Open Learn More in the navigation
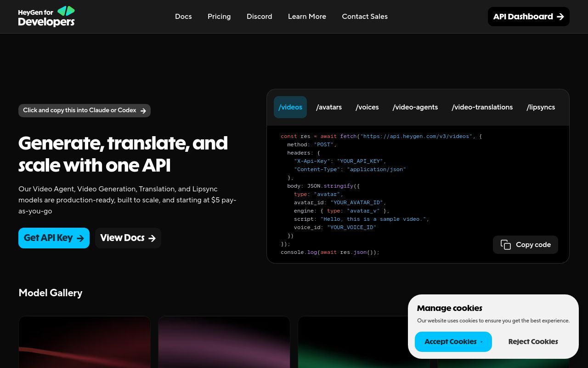588x368 pixels. click(307, 17)
